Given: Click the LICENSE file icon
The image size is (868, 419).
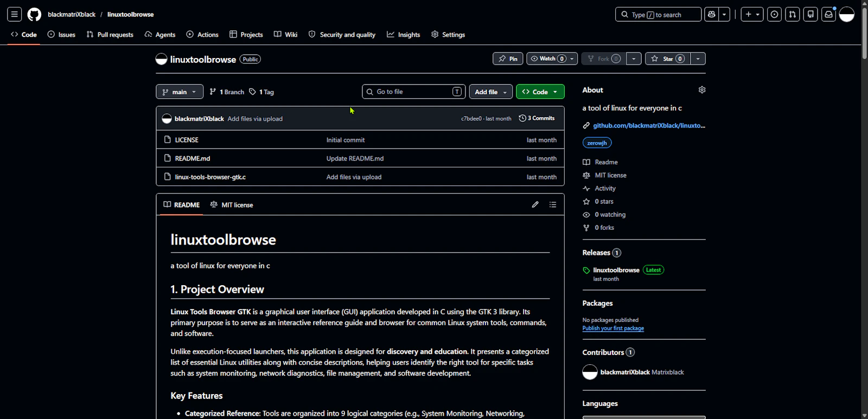Looking at the screenshot, I should coord(168,140).
